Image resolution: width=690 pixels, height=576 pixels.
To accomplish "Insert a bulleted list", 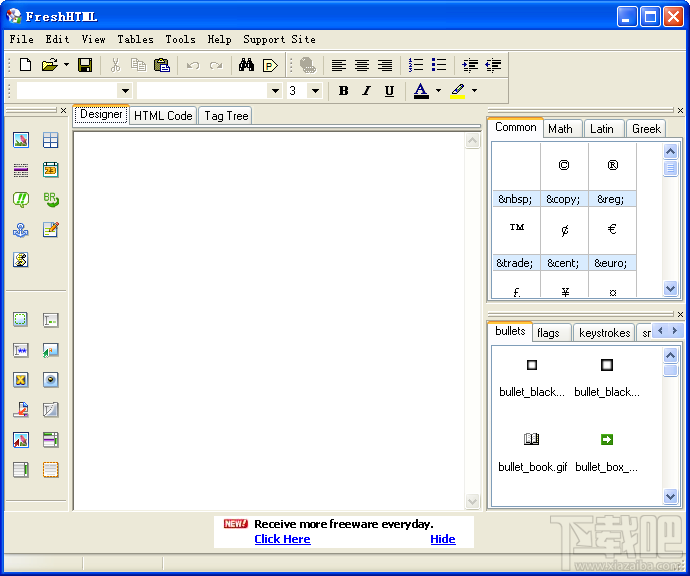I will click(439, 65).
